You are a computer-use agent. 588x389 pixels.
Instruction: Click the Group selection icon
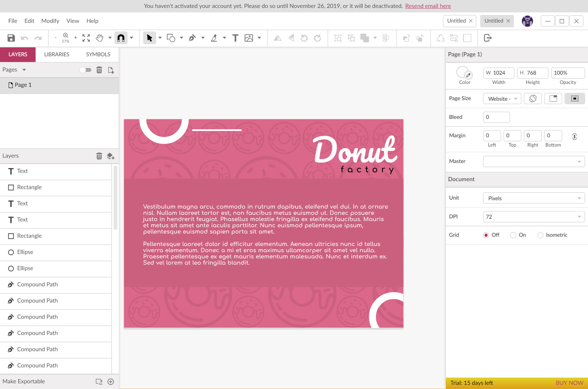pyautogui.click(x=338, y=38)
